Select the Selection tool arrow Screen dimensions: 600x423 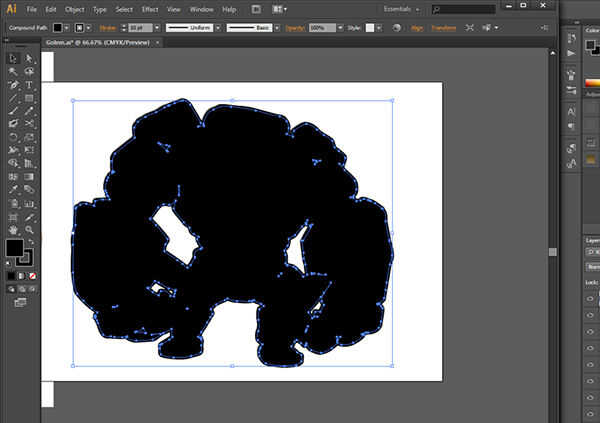coord(13,59)
